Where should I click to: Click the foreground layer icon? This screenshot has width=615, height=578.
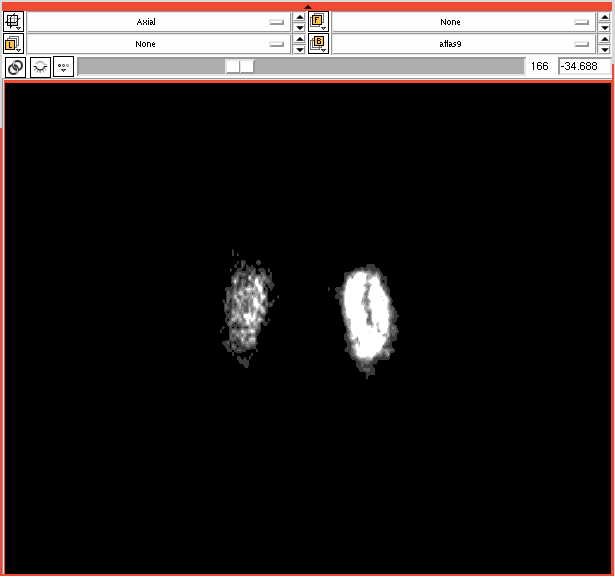(319, 21)
